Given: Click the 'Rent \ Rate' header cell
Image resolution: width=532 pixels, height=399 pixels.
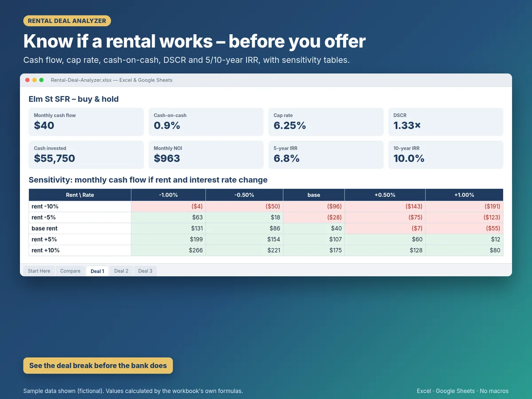Looking at the screenshot, I should (x=80, y=195).
